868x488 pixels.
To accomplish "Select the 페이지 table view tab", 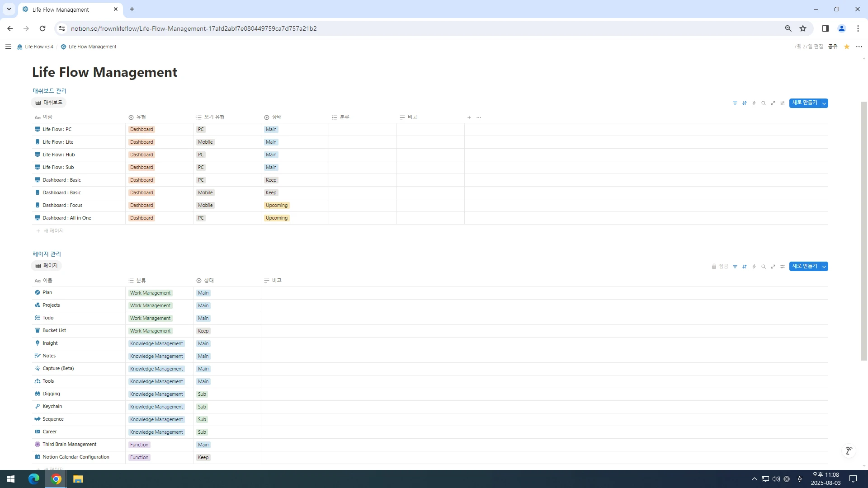I will (47, 266).
